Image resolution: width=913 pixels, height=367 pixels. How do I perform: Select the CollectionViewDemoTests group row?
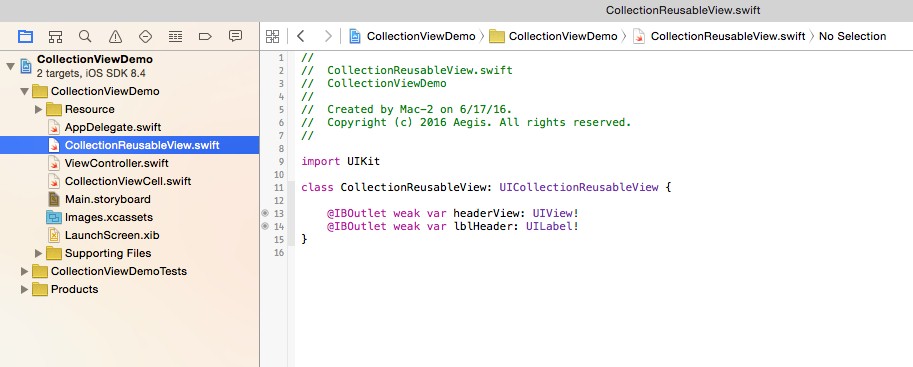pyautogui.click(x=129, y=271)
